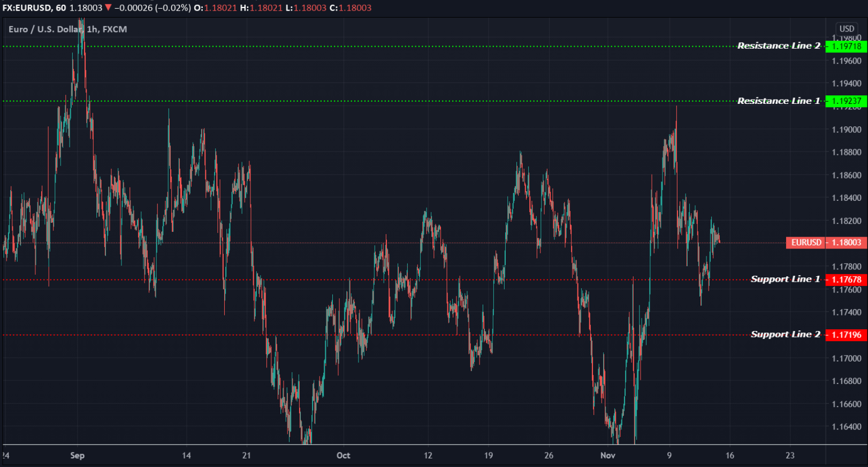Click the 23 date on time axis

pyautogui.click(x=790, y=456)
